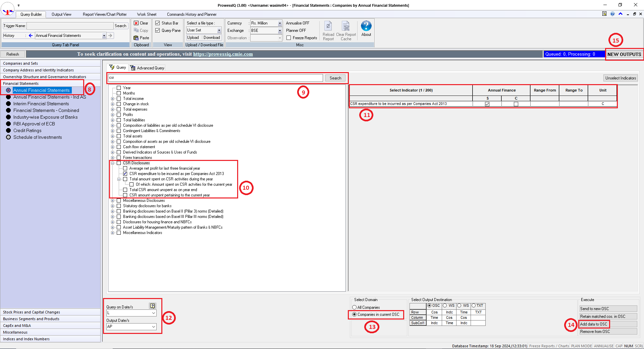Open the About help icon
644x349 pixels.
[x=366, y=26]
